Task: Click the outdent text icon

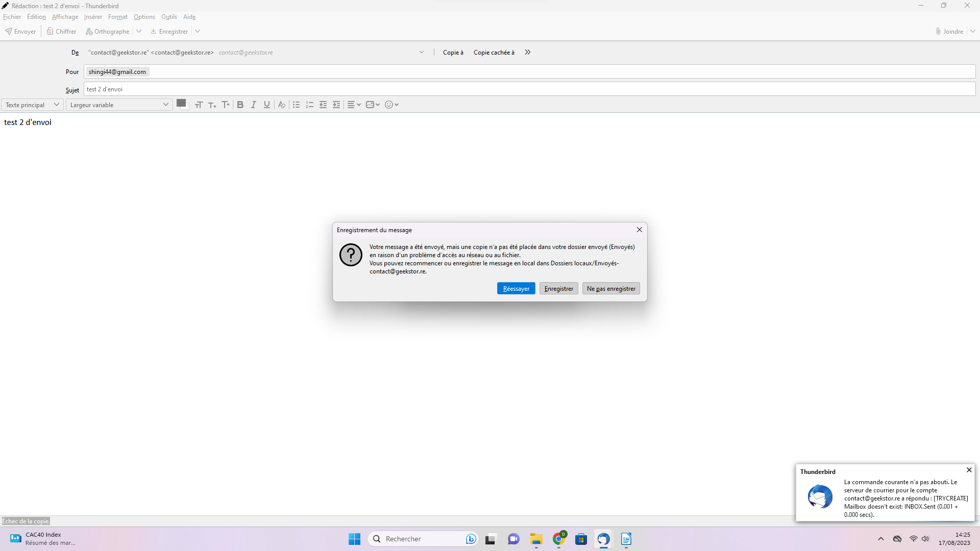Action: 323,105
